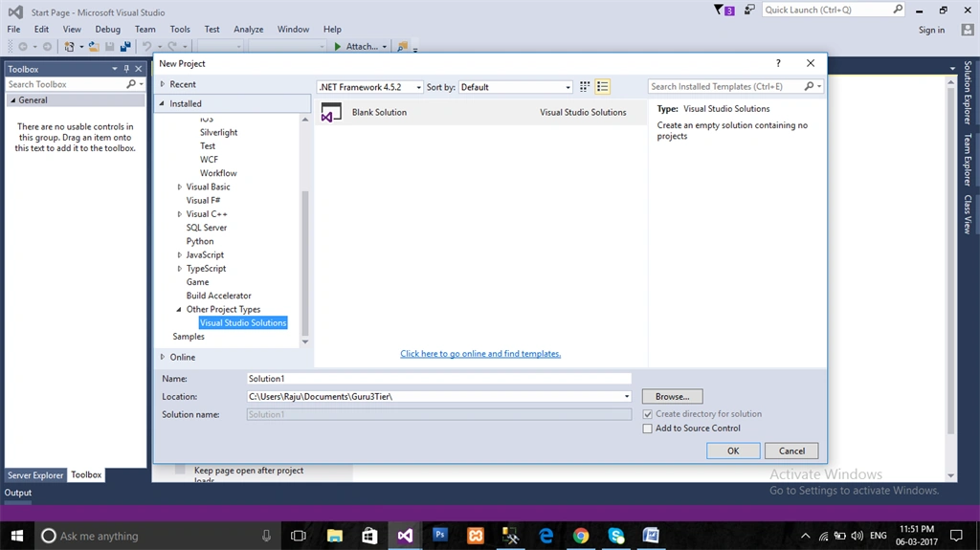Screen dimensions: 980x550
Task: Toggle Create directory for solution checkbox
Action: (x=648, y=414)
